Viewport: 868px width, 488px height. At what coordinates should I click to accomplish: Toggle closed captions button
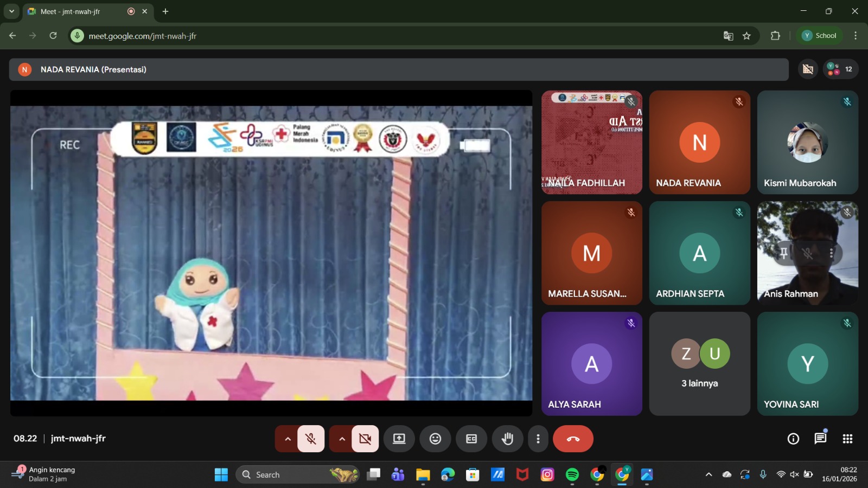(471, 439)
